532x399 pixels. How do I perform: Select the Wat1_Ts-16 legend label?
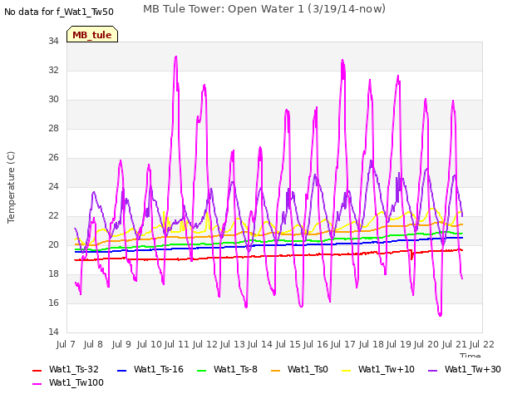tap(159, 369)
